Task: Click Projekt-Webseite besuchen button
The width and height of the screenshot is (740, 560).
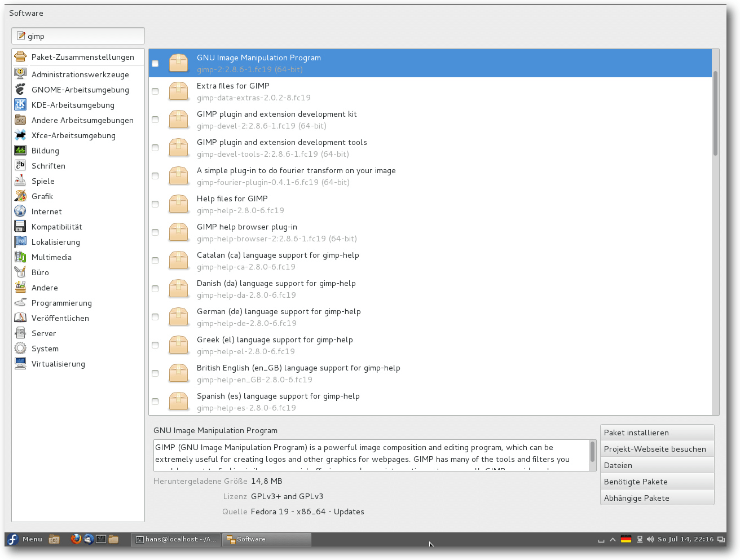Action: tap(657, 449)
